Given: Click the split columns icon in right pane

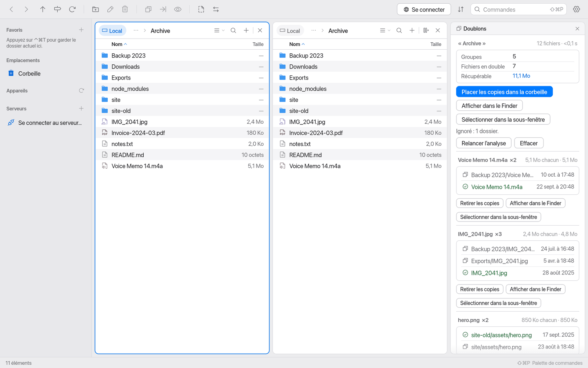Looking at the screenshot, I should 426,31.
